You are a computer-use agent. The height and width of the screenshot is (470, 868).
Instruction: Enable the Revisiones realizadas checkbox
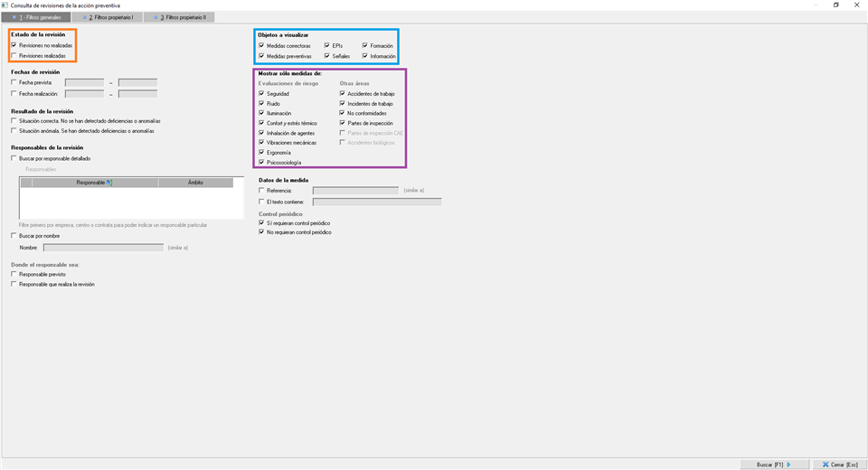pos(14,55)
